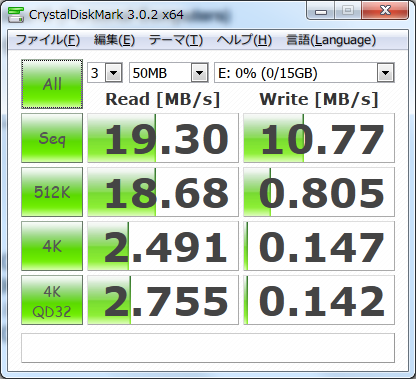Expand the E: drive selection dropdown
The width and height of the screenshot is (416, 379).
(386, 73)
